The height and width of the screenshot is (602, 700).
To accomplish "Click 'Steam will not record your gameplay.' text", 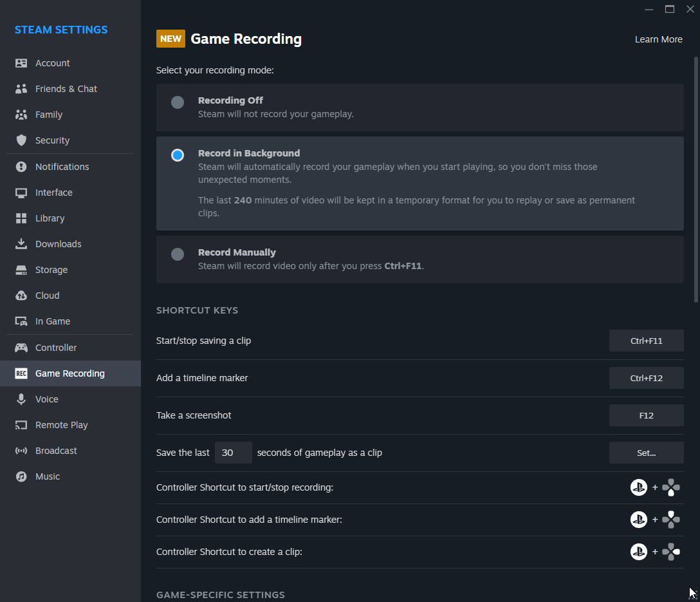I will [275, 114].
